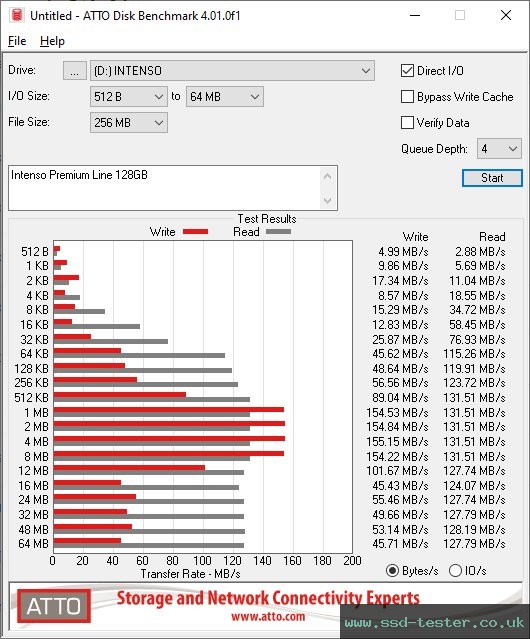This screenshot has width=530, height=639.
Task: Click the 2.88 MB/s read value
Action: (x=480, y=252)
